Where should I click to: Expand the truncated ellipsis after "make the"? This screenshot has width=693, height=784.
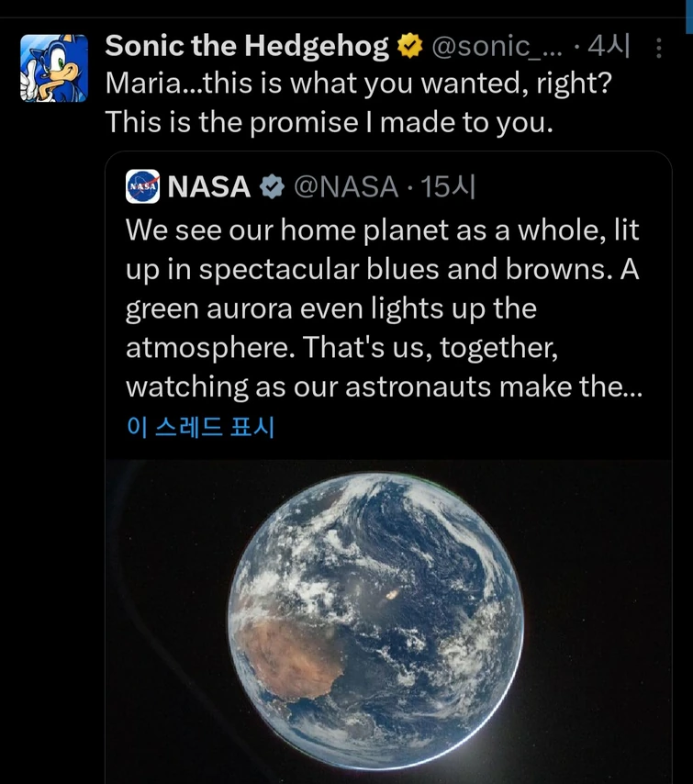coord(632,387)
